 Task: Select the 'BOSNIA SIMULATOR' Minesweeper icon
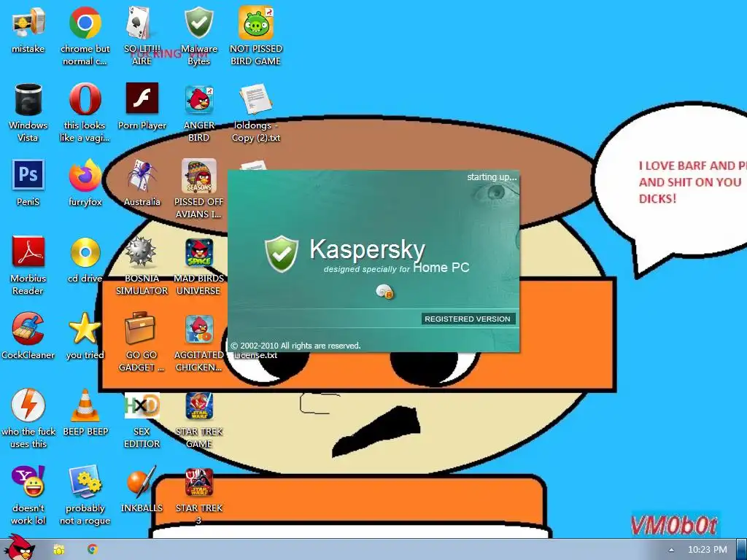pos(142,252)
